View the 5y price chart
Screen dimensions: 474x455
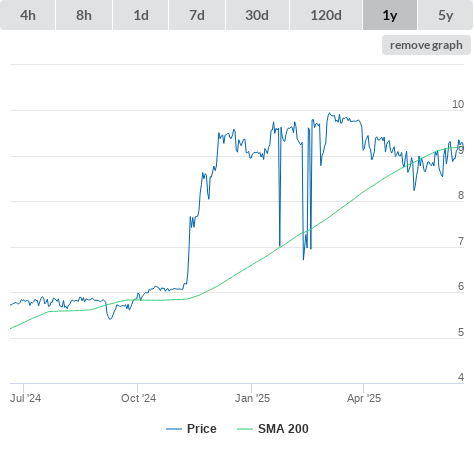446,15
